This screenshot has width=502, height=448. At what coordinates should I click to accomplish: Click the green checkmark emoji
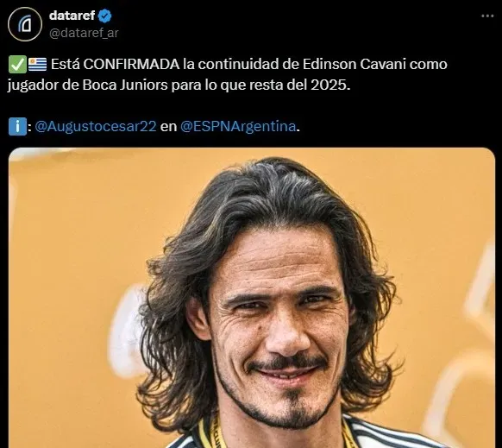point(17,65)
